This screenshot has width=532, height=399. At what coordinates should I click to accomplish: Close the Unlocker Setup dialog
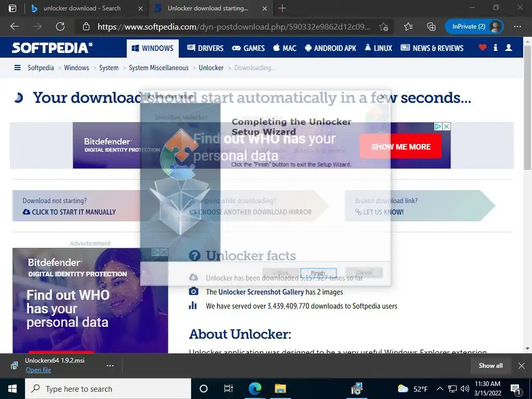tap(383, 96)
